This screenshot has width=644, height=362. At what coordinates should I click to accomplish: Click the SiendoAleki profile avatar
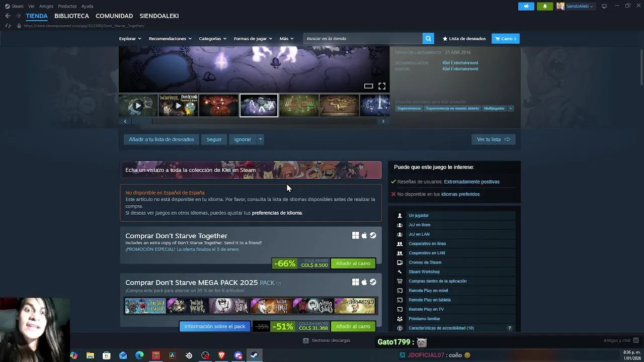click(560, 6)
